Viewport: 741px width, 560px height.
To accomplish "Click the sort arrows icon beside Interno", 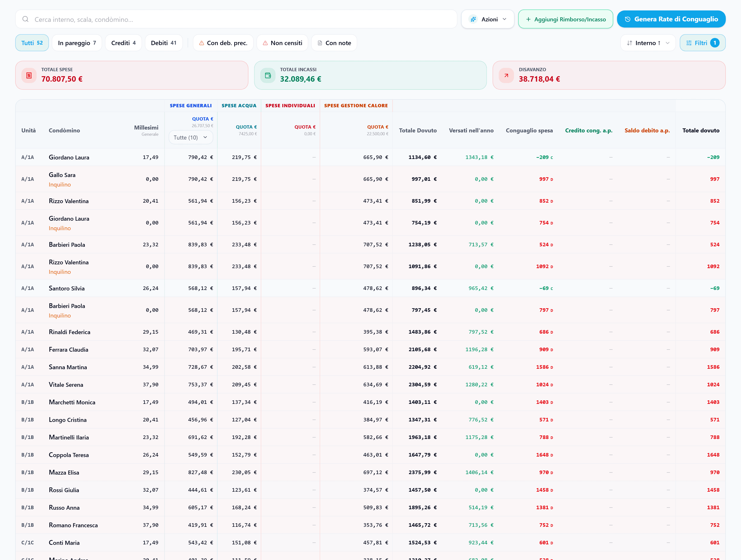I will pos(629,43).
